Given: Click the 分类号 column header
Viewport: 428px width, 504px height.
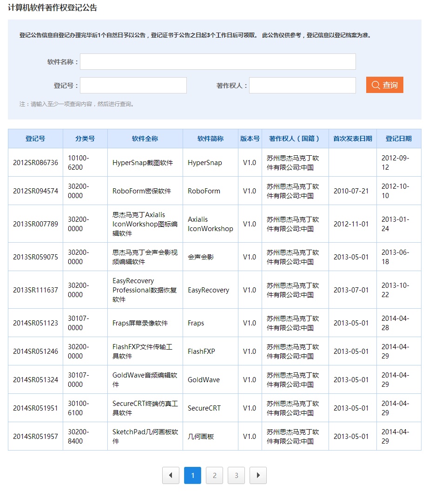Looking at the screenshot, I should pos(85,139).
